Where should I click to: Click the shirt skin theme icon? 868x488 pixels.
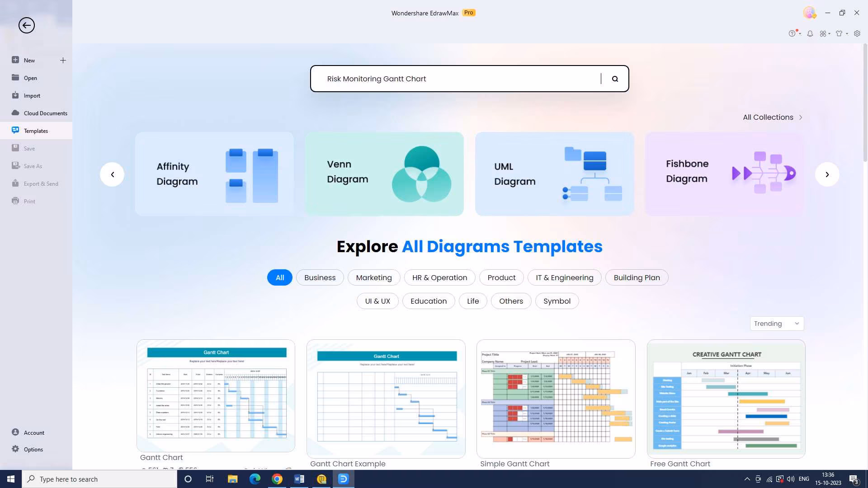coord(840,33)
